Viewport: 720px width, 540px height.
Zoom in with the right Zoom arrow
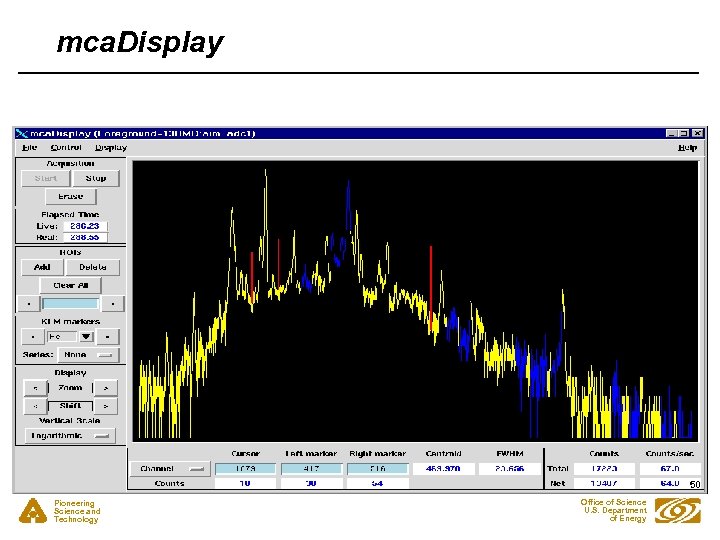click(106, 388)
